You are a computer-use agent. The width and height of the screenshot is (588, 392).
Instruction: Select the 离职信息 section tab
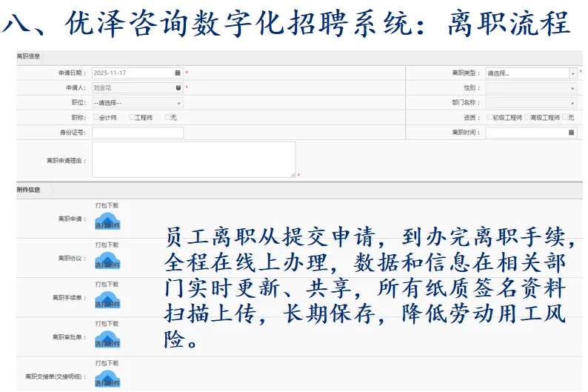(29, 56)
